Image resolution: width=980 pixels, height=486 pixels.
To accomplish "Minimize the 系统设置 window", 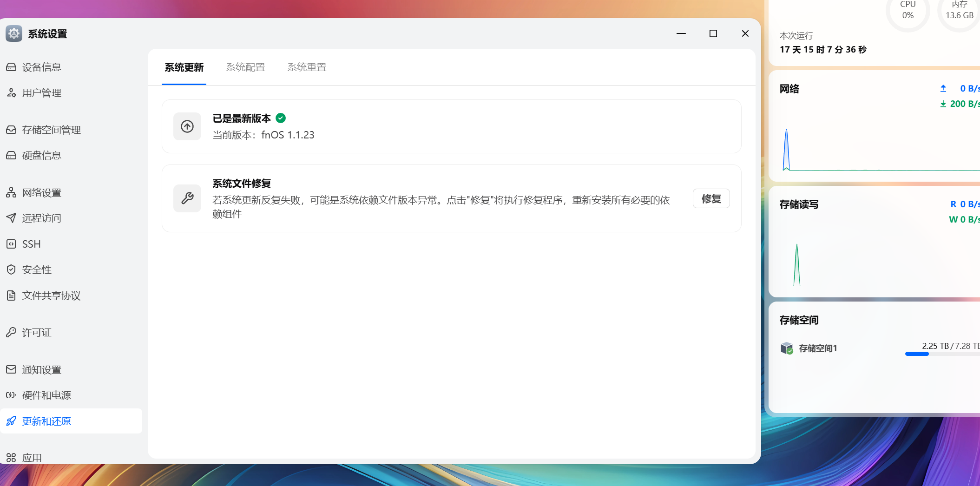I will click(681, 33).
